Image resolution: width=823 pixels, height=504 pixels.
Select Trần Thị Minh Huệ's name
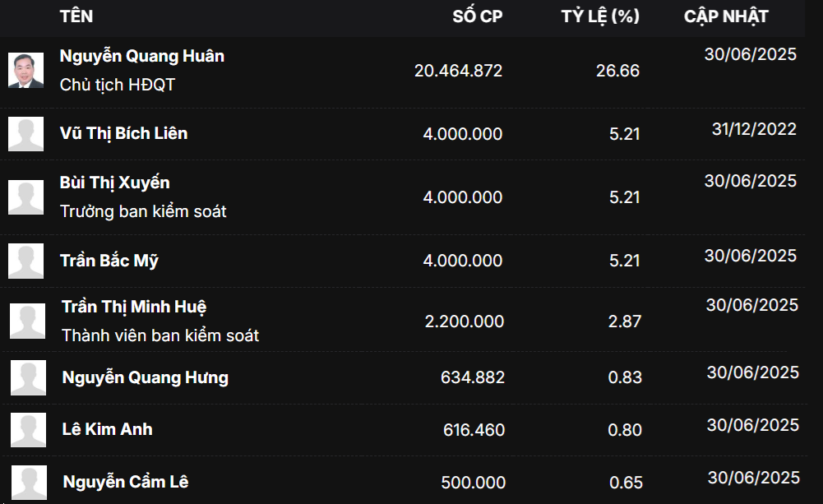(x=134, y=307)
